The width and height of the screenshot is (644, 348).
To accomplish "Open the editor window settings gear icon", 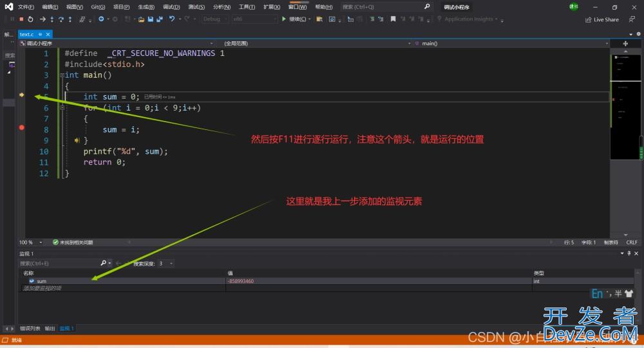I will pyautogui.click(x=638, y=34).
